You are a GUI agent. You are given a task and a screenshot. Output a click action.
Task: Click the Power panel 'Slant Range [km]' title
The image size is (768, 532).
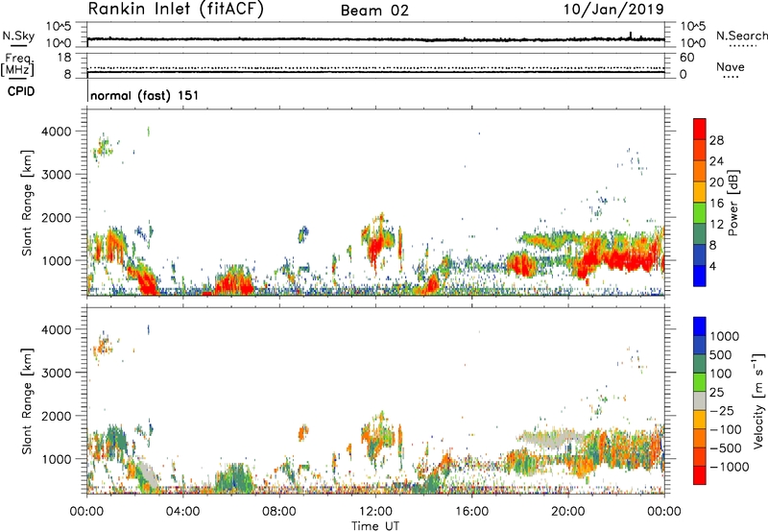tap(27, 203)
